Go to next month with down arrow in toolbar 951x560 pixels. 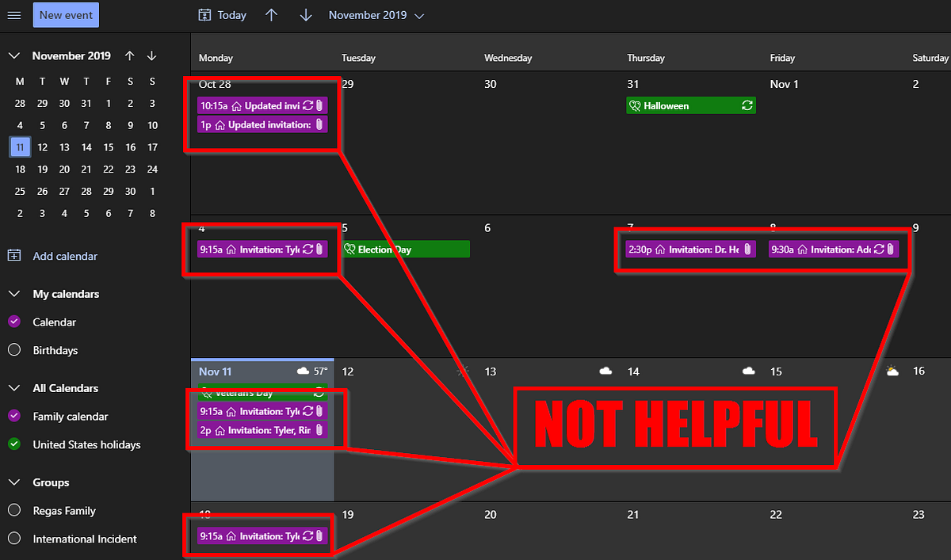pyautogui.click(x=306, y=15)
